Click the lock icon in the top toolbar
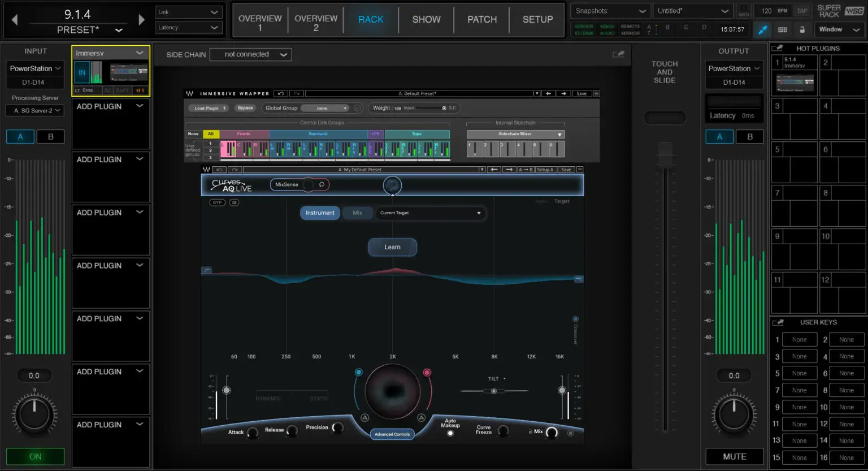This screenshot has width=868, height=471. tap(803, 29)
